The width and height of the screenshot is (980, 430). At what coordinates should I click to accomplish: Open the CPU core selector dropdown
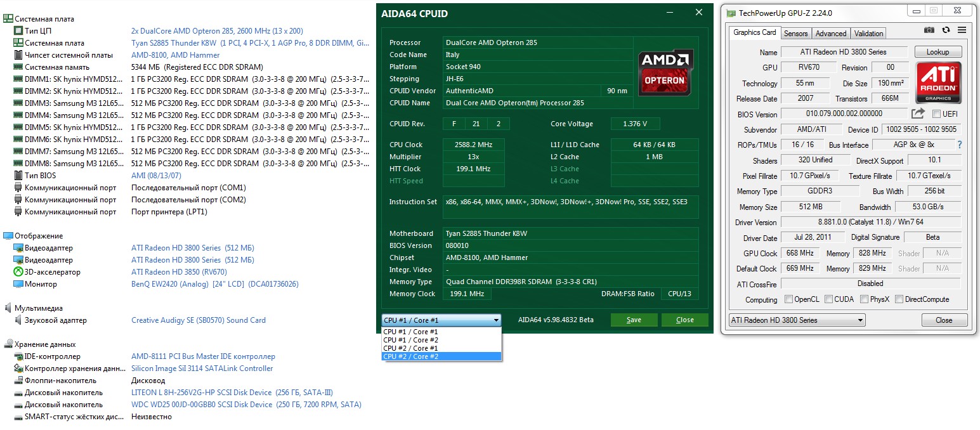pyautogui.click(x=441, y=320)
